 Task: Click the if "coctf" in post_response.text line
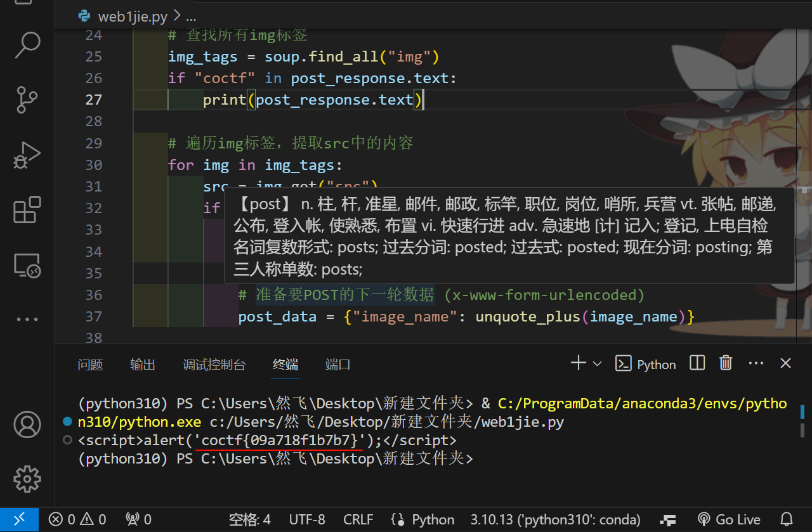click(x=312, y=78)
